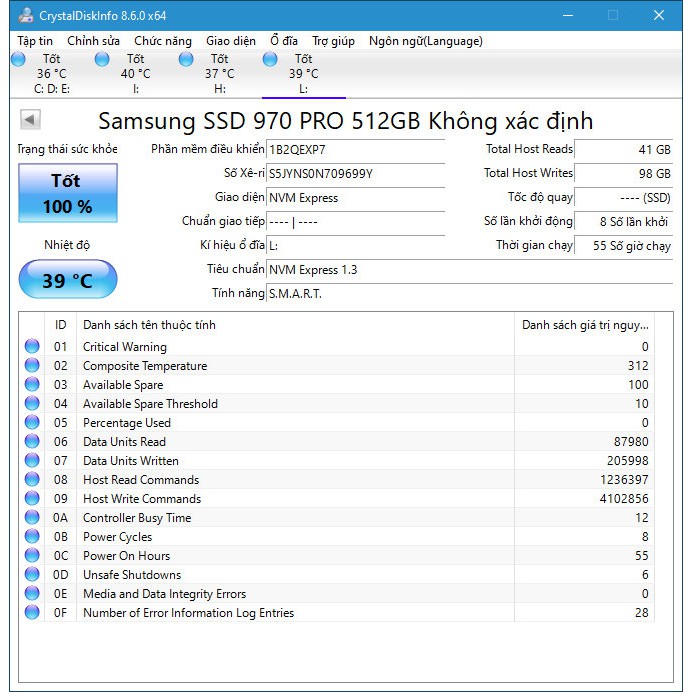Viewport: 692px width, 692px height.
Task: Click the rotation rate value ---- (SSD)
Action: pyautogui.click(x=624, y=197)
